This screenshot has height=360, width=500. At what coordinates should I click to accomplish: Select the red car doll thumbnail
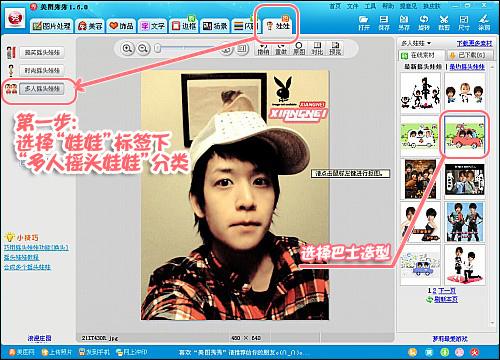[464, 136]
